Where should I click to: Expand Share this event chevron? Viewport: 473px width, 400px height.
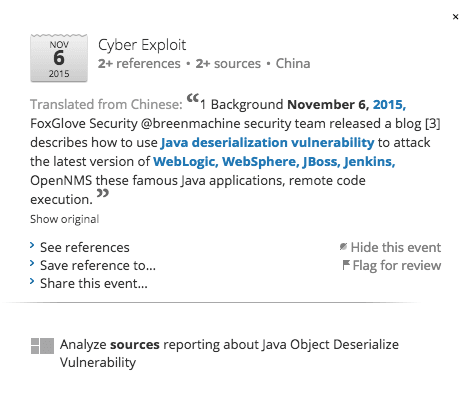pos(32,281)
